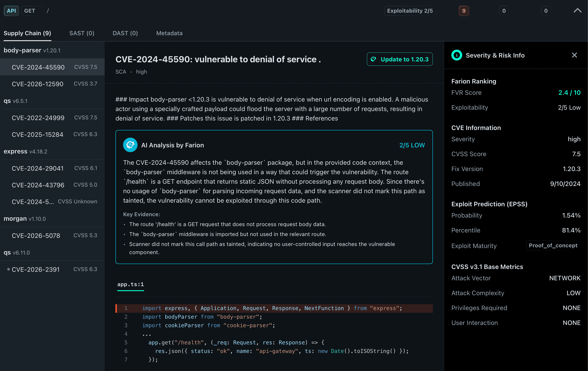Image resolution: width=588 pixels, height=371 pixels.
Task: Click the orange 9 count badge
Action: tap(464, 11)
